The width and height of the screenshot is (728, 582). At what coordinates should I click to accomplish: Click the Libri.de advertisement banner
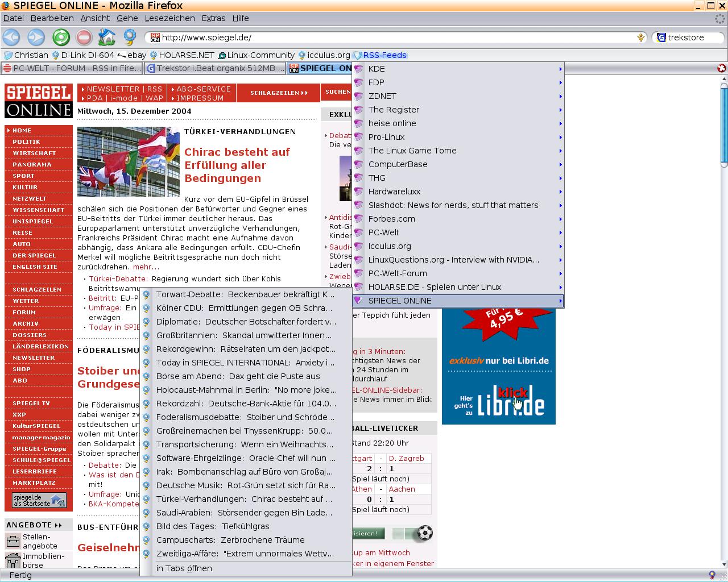(499, 367)
